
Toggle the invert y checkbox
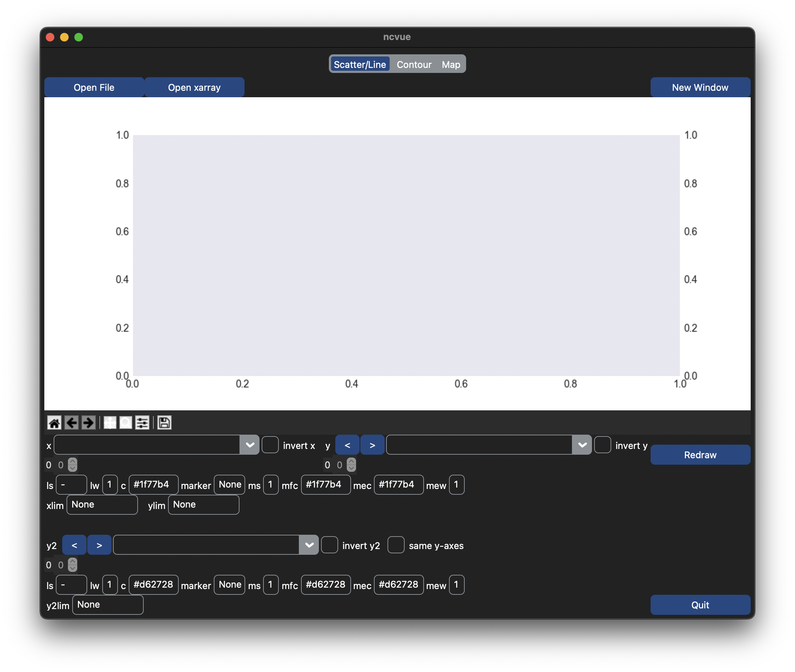click(602, 445)
